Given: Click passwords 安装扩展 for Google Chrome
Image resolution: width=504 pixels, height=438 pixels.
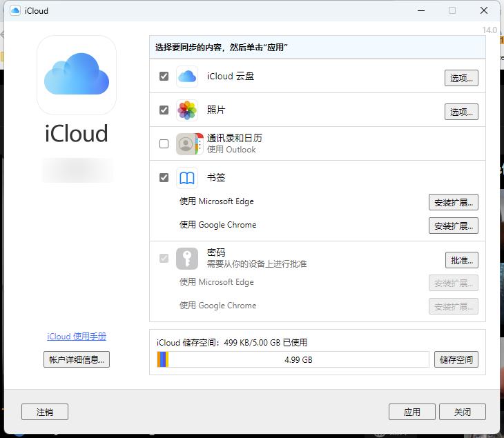Looking at the screenshot, I should [453, 306].
